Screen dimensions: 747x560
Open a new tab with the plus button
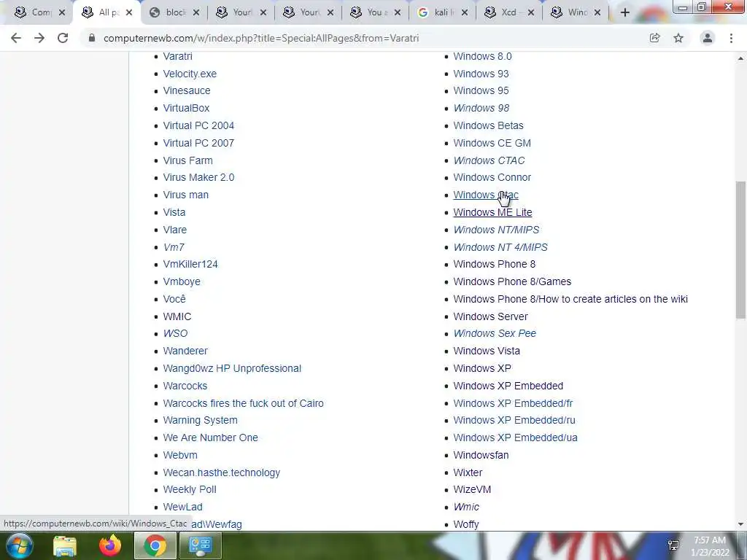coord(625,12)
